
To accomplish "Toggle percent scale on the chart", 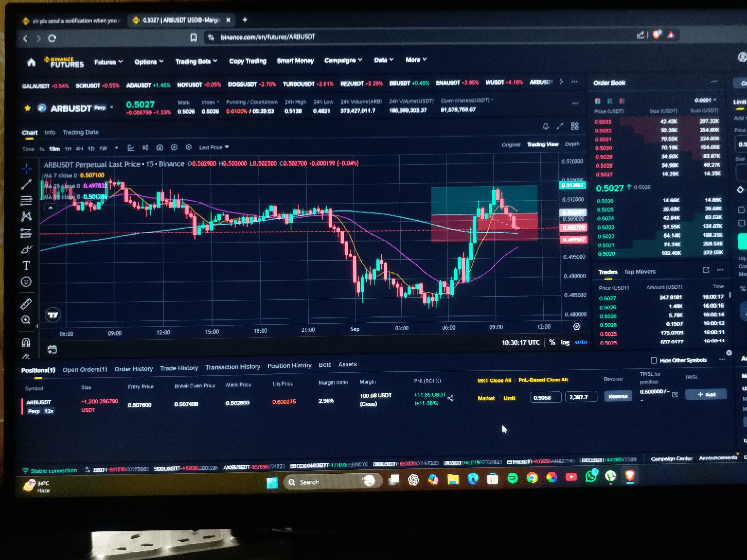I will (x=552, y=342).
